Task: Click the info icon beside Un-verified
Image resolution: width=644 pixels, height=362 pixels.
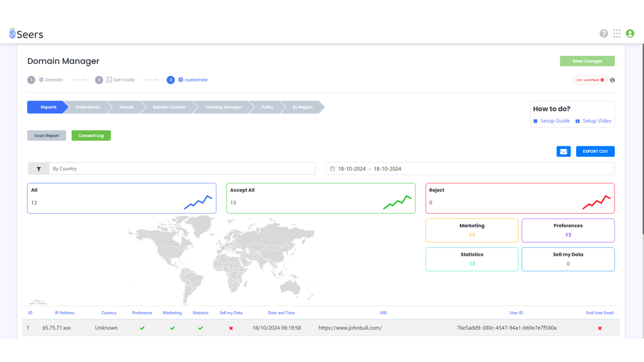Action: [612, 80]
